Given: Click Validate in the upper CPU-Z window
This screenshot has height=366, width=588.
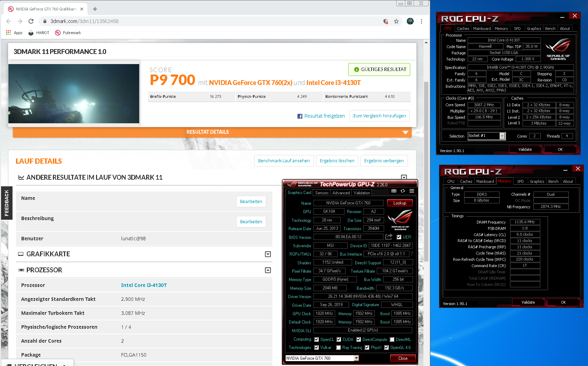Looking at the screenshot, I should click(525, 149).
